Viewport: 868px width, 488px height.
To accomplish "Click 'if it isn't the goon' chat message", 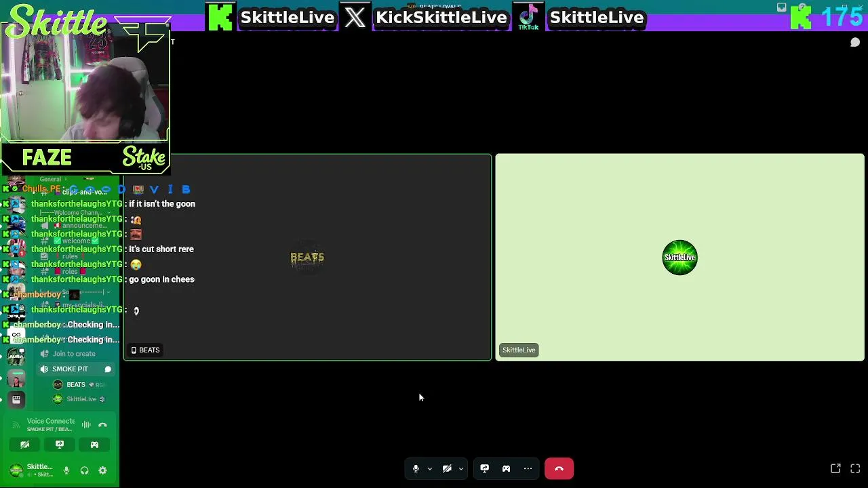I will [162, 204].
